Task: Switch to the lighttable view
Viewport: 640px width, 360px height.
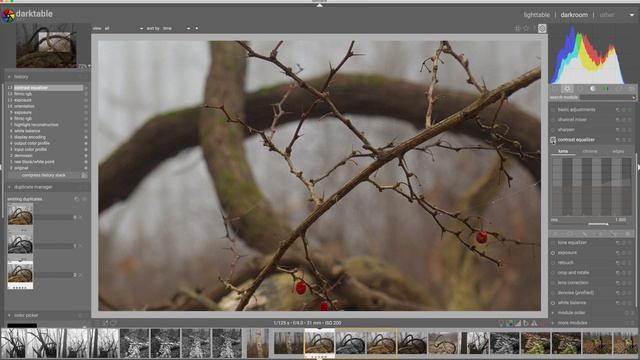Action: tap(537, 15)
